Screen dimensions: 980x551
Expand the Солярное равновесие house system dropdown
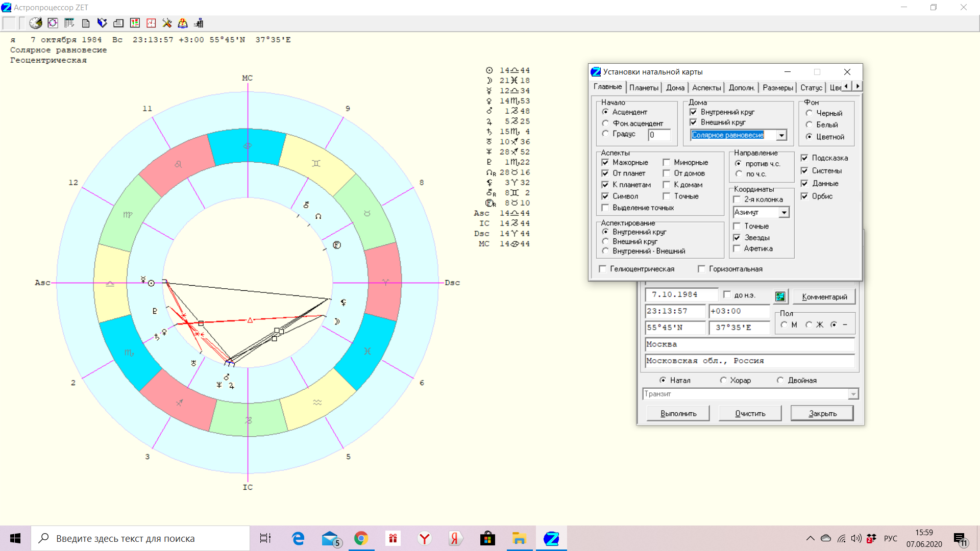point(781,135)
